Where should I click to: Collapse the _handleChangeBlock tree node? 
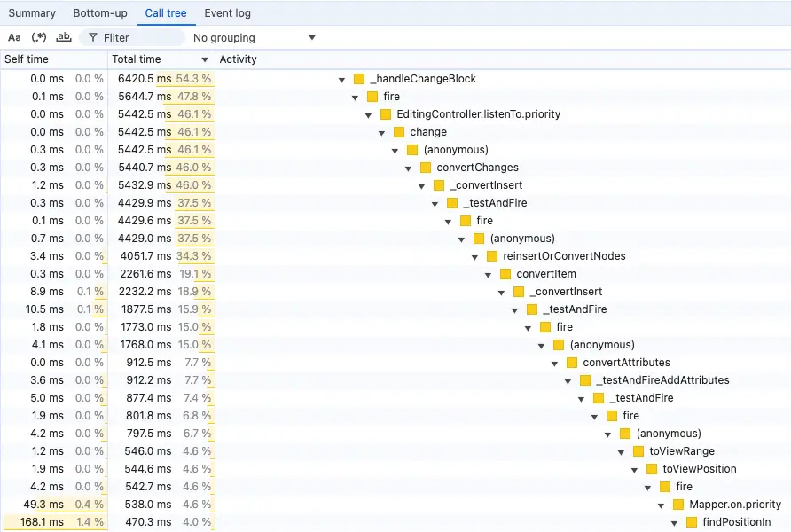point(341,79)
